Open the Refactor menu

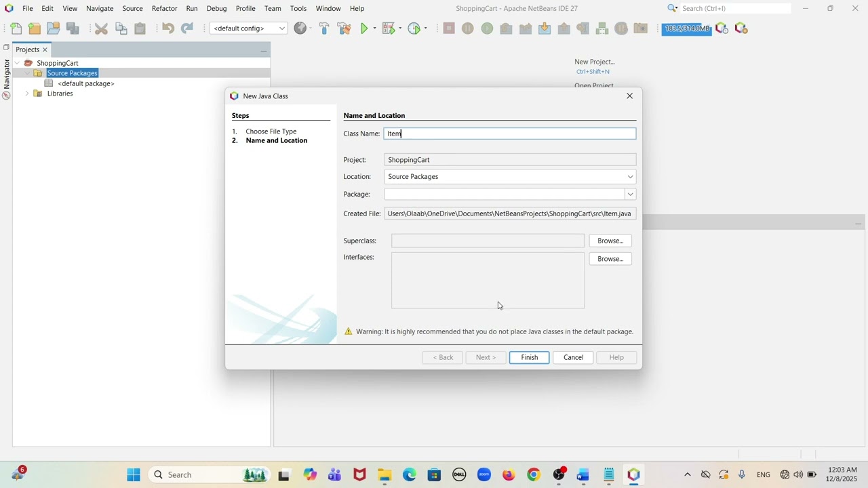(x=164, y=8)
